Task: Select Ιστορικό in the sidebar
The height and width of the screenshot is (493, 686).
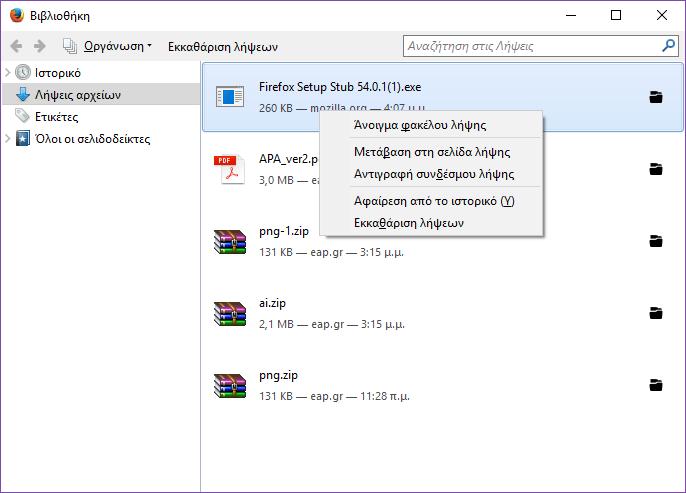Action: [x=57, y=73]
